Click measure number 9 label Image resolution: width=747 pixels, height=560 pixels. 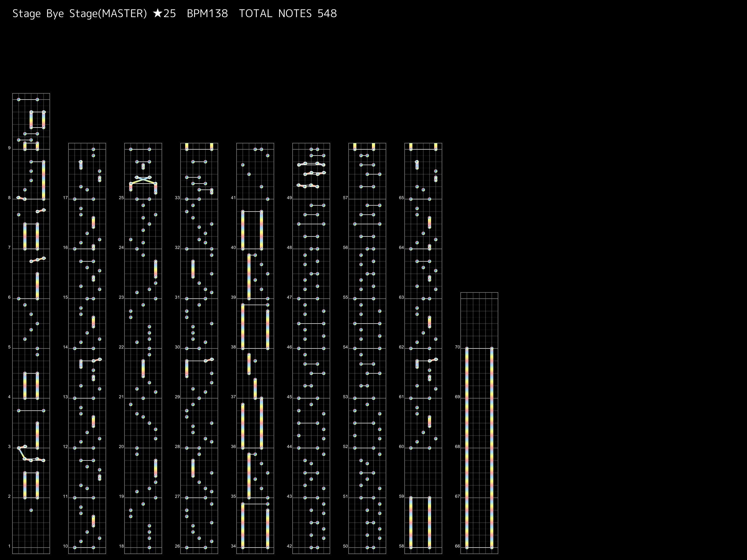tap(9, 148)
